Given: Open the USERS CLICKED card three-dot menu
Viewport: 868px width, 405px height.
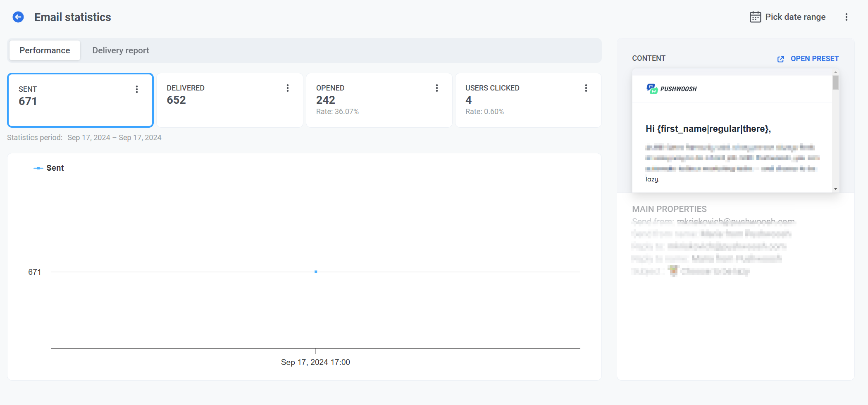Looking at the screenshot, I should click(x=586, y=88).
